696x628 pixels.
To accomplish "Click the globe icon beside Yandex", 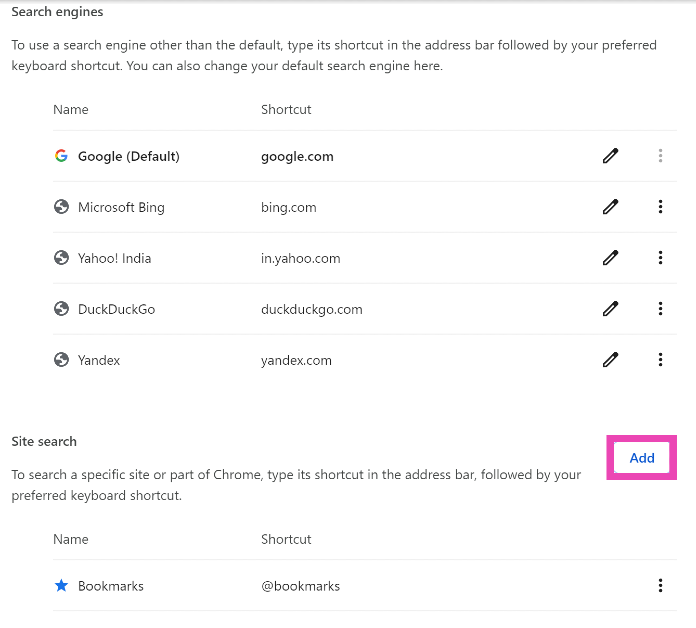I will click(x=61, y=360).
